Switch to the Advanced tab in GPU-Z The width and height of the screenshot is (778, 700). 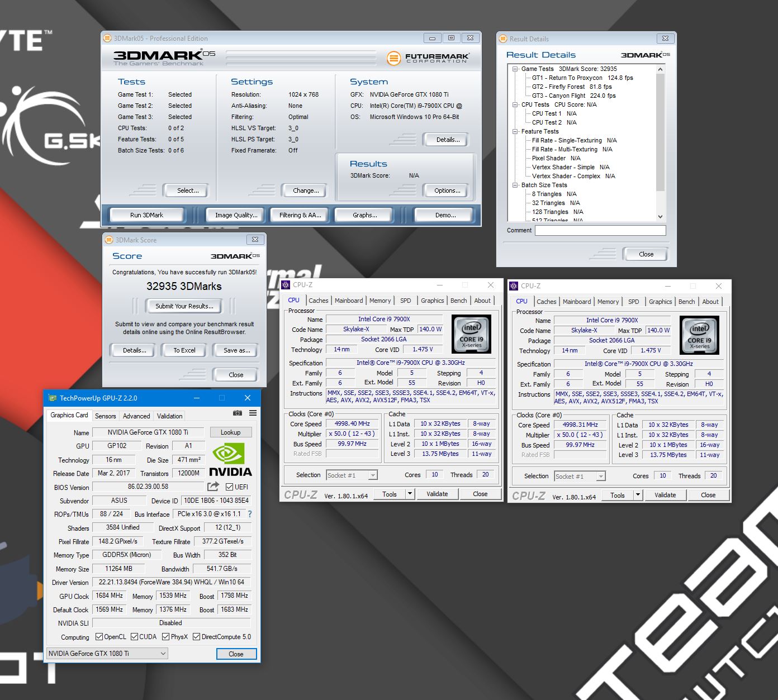click(136, 416)
